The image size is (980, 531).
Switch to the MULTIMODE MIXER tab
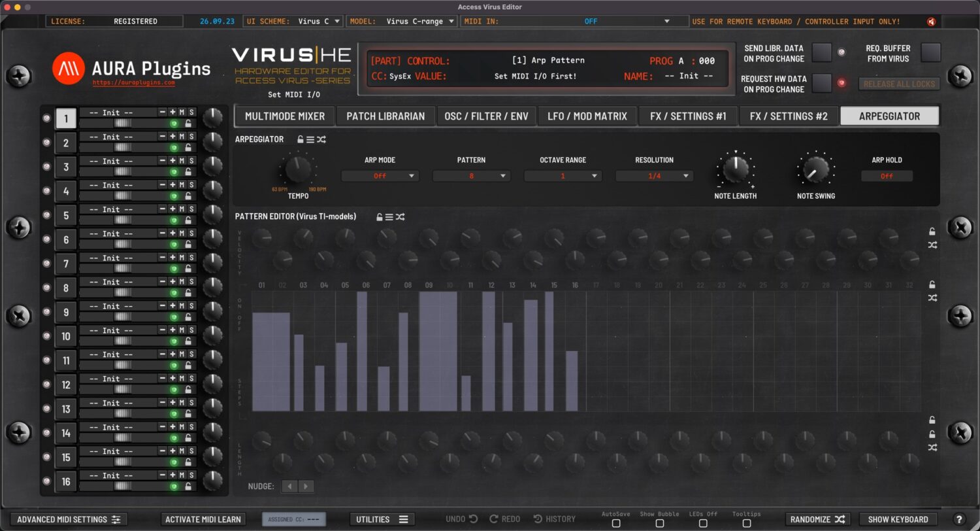point(285,116)
